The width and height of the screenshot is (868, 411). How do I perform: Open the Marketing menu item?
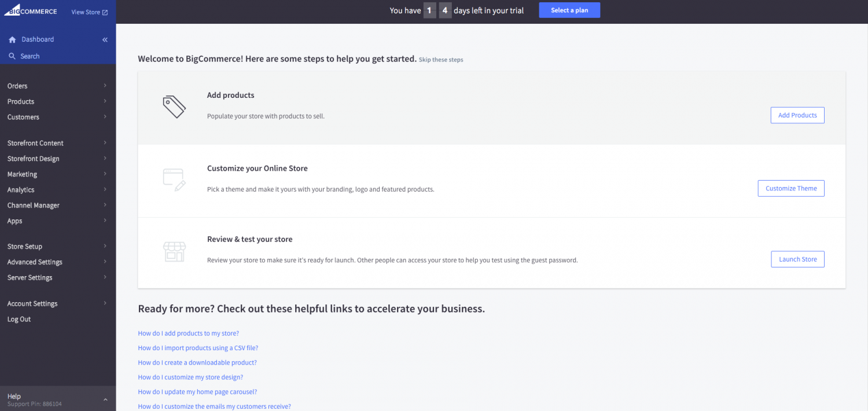22,174
